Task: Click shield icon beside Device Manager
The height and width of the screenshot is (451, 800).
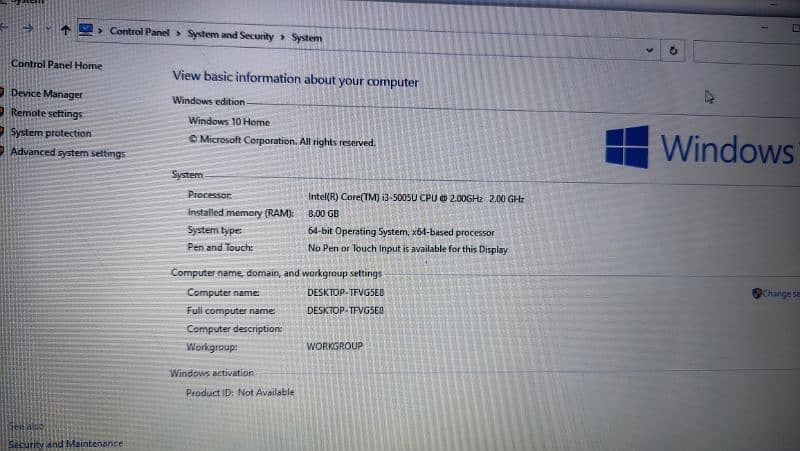Action: point(2,92)
